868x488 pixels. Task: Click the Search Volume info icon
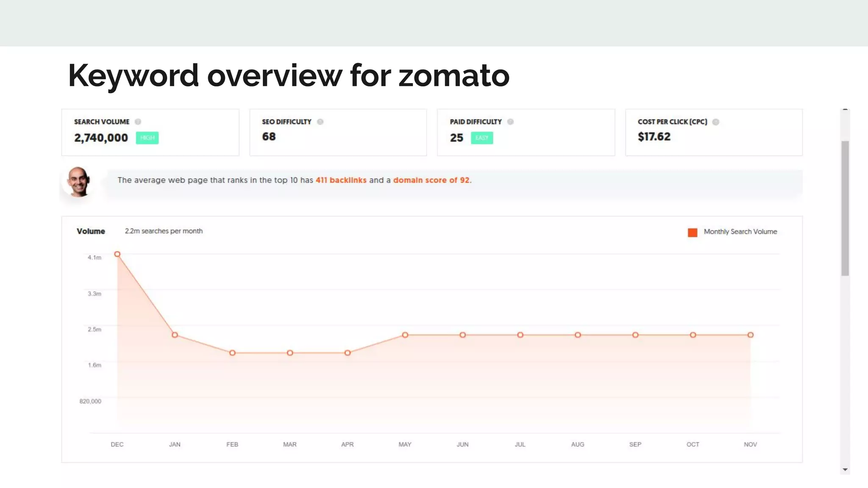click(138, 122)
